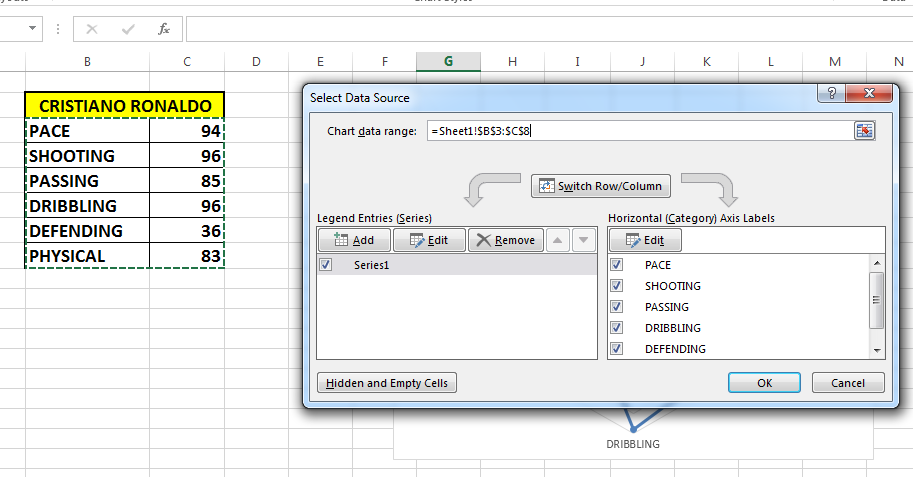The height and width of the screenshot is (477, 913).
Task: Uncheck the SHOOTING category checkbox
Action: (x=617, y=286)
